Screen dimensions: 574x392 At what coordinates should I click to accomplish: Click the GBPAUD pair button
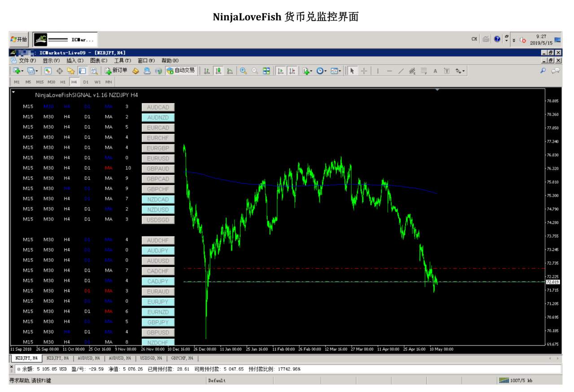(x=158, y=169)
